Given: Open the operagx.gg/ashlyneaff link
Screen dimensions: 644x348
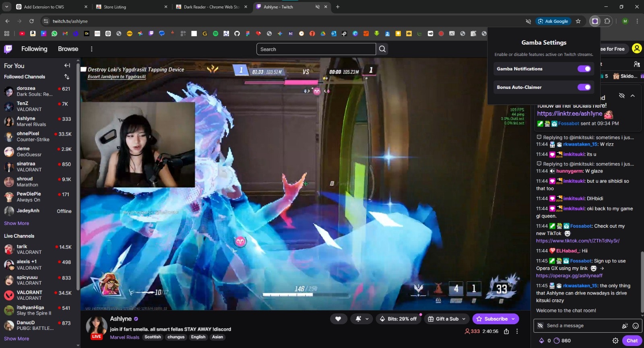Looking at the screenshot, I should click(x=569, y=276).
